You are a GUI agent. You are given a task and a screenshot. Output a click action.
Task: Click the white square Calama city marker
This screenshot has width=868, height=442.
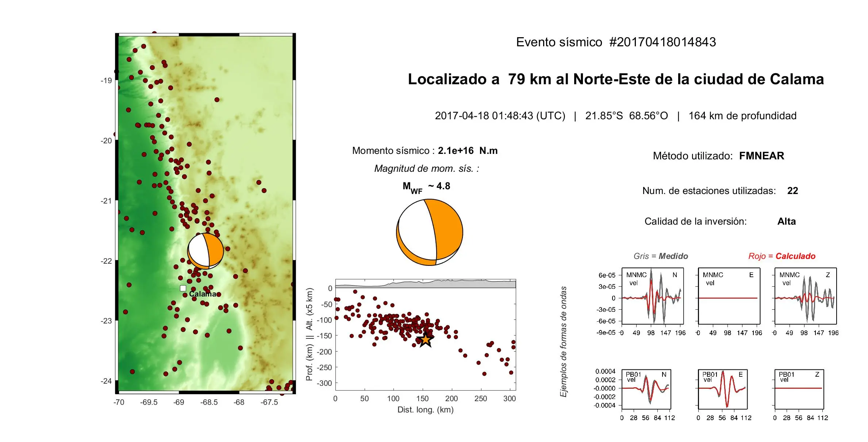tap(183, 288)
